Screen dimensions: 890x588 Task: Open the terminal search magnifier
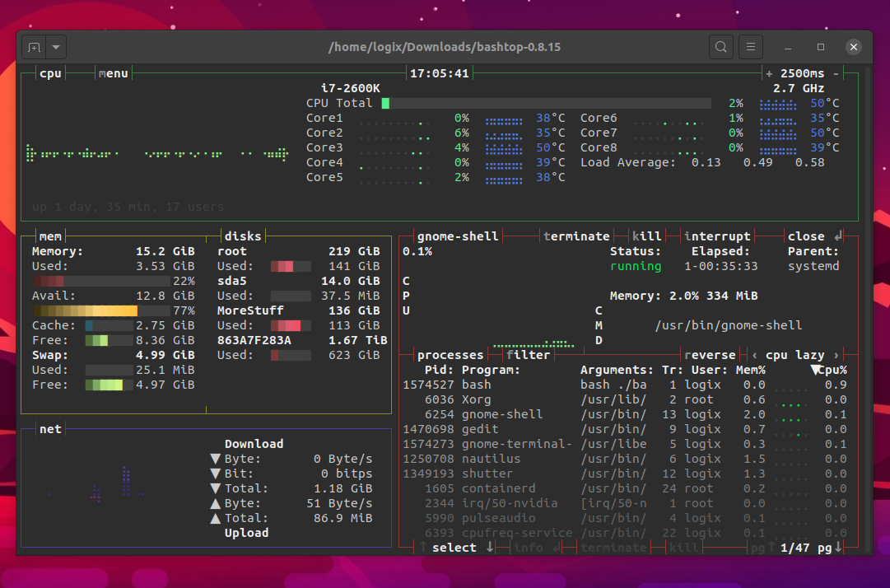pyautogui.click(x=721, y=47)
